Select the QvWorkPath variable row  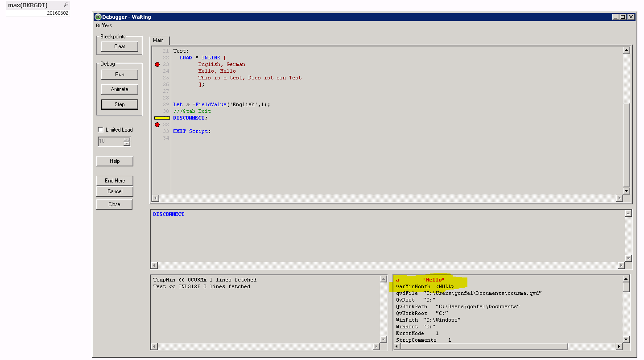tap(458, 307)
